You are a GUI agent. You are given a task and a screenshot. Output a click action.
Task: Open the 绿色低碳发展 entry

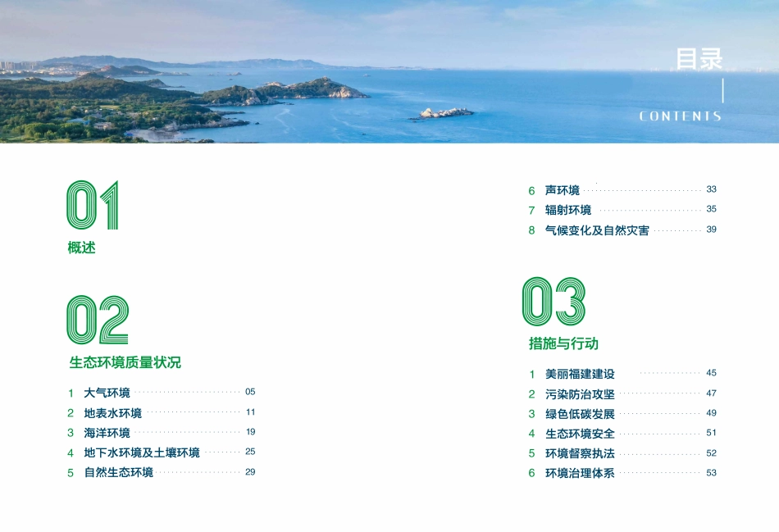[x=581, y=414]
